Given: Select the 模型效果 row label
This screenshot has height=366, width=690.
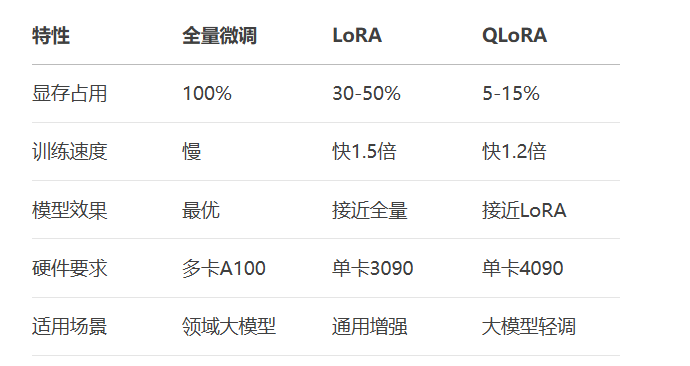Looking at the screenshot, I should 70,210.
